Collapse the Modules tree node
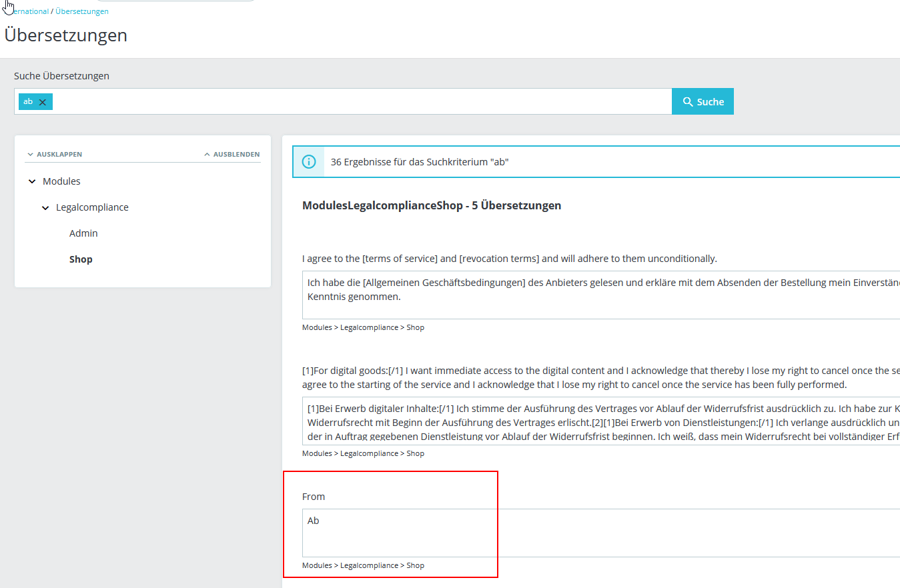This screenshot has width=900, height=588. [x=32, y=181]
